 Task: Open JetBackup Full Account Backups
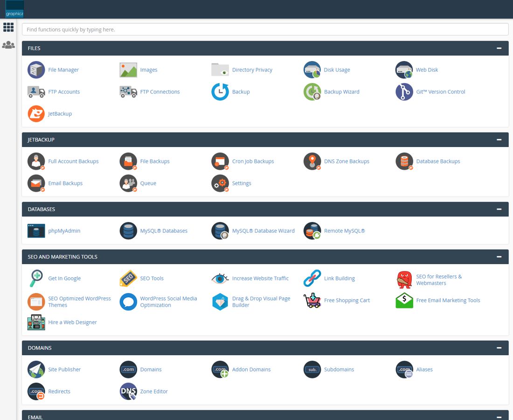click(x=73, y=161)
